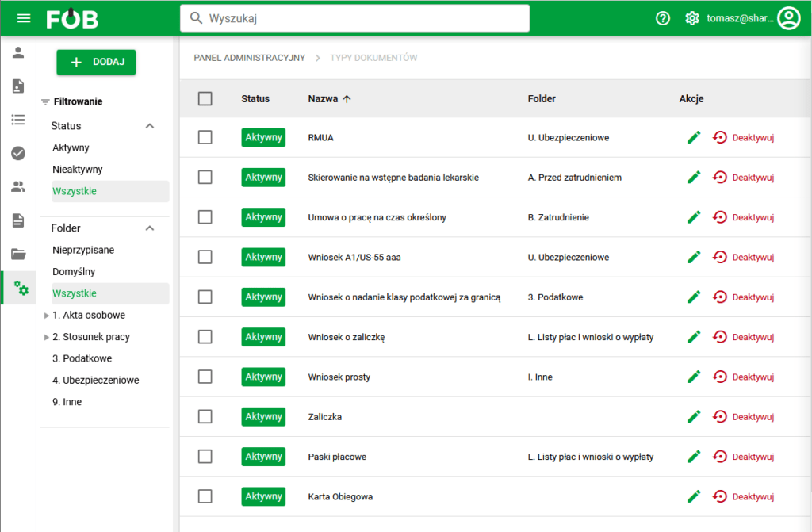This screenshot has height=532, width=812.
Task: Select Wszystkie under Status
Action: point(110,191)
